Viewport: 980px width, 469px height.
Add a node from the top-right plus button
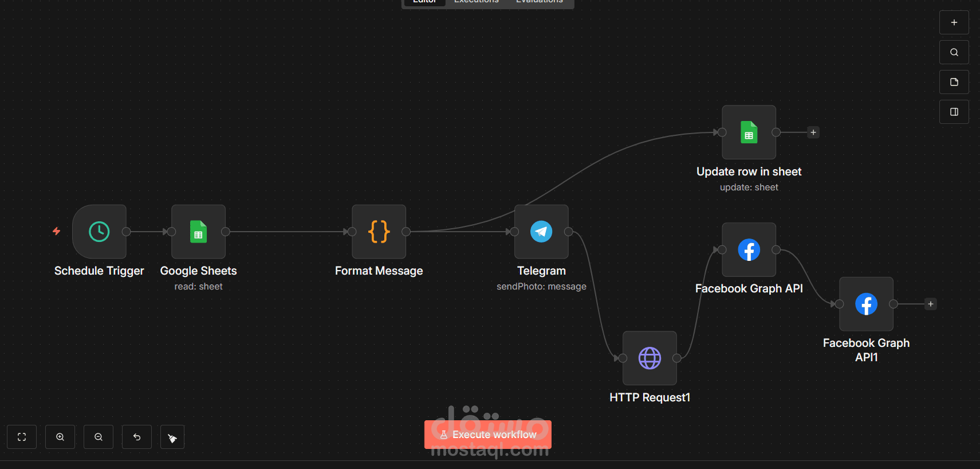pos(954,22)
